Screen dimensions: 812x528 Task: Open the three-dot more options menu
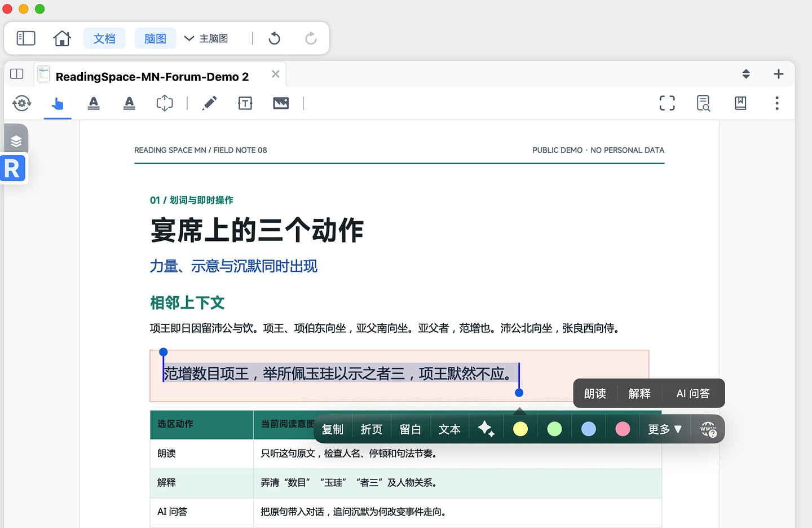pyautogui.click(x=777, y=103)
